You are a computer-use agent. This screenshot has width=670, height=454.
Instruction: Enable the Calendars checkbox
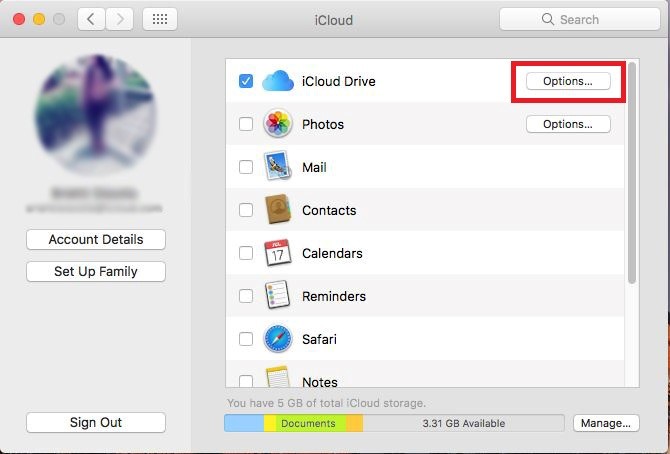click(x=246, y=253)
